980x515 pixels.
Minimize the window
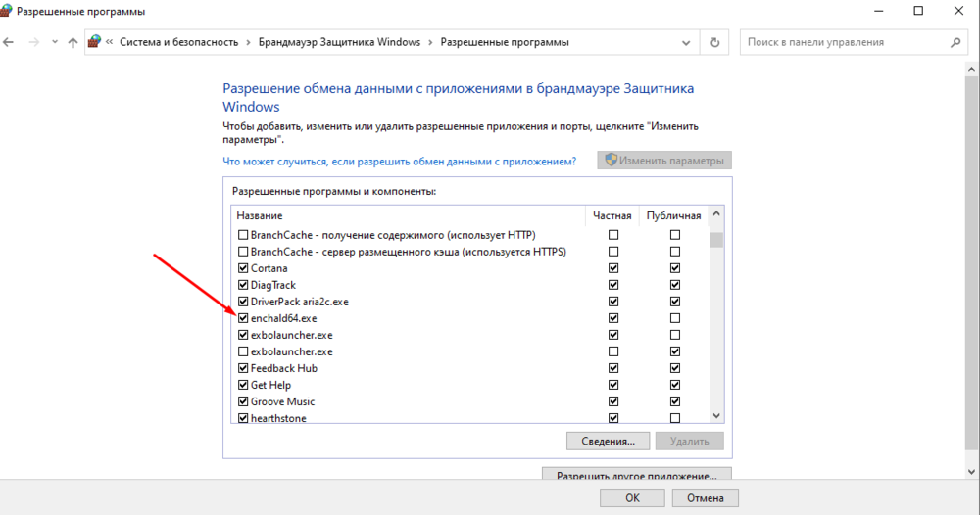879,11
